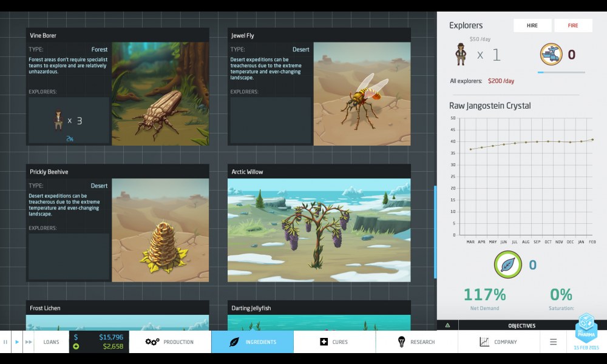Open the Jewel Fly desert thumbnail
607x364 pixels.
[362, 94]
